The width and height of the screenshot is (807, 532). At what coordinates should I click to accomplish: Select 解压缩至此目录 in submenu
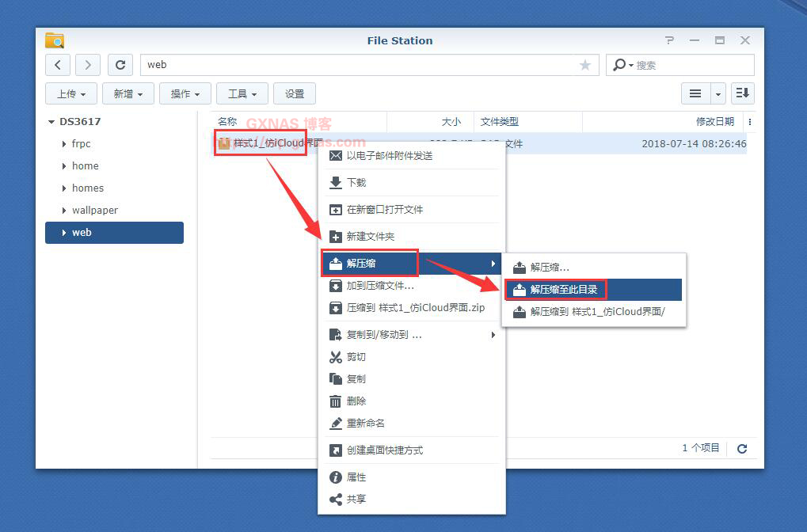click(x=563, y=290)
